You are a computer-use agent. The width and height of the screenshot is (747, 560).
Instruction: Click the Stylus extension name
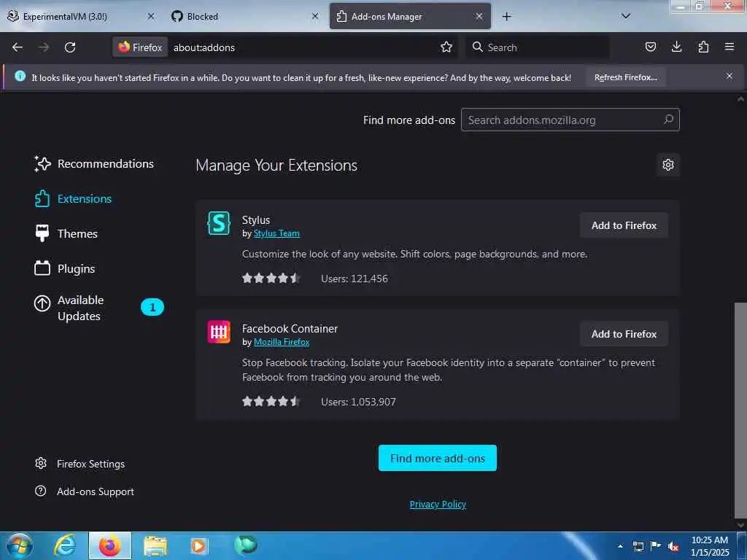click(256, 220)
